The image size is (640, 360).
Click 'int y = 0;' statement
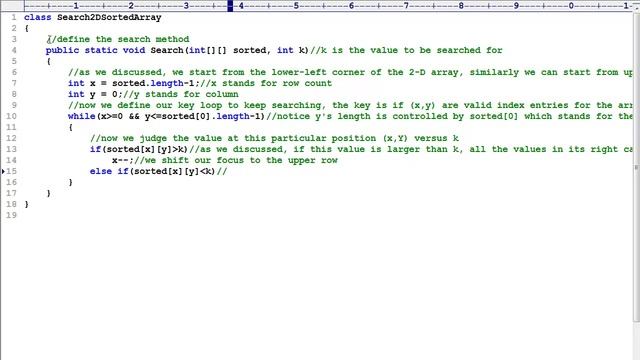pyautogui.click(x=95, y=95)
